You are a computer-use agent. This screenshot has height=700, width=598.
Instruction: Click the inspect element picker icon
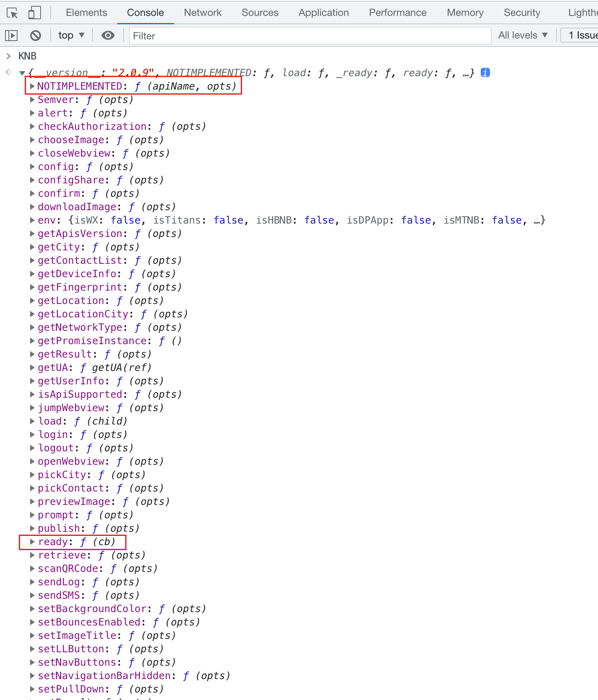(x=13, y=13)
